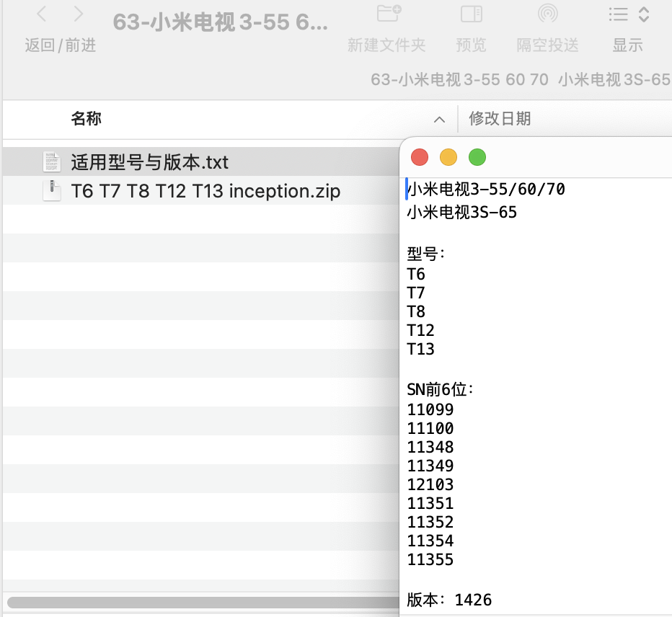Click serial prefix 11100

click(430, 428)
